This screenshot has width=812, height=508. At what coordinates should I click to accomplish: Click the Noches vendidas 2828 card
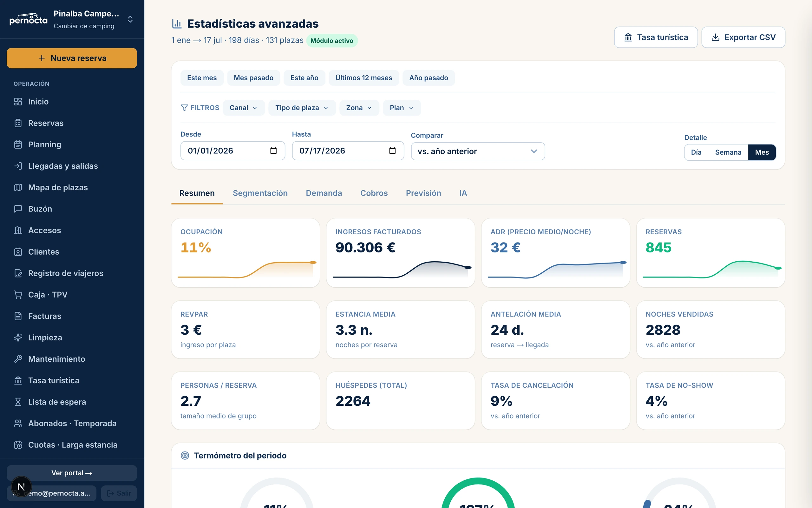point(710,330)
